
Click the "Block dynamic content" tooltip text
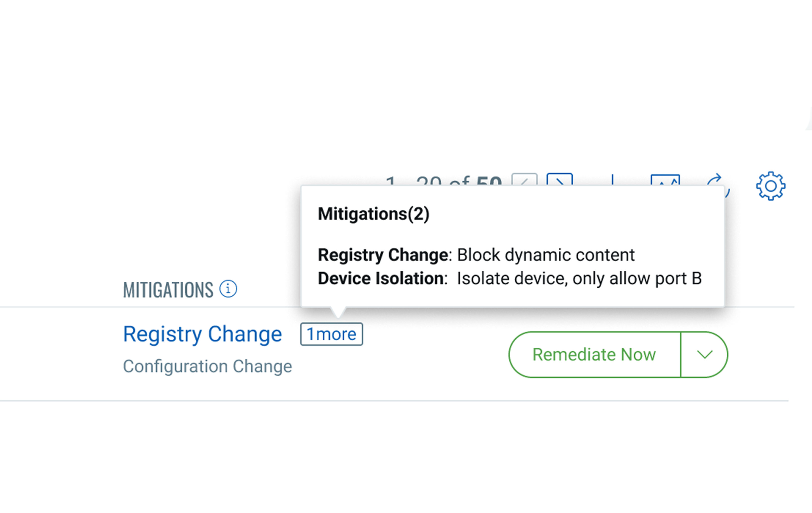(545, 255)
